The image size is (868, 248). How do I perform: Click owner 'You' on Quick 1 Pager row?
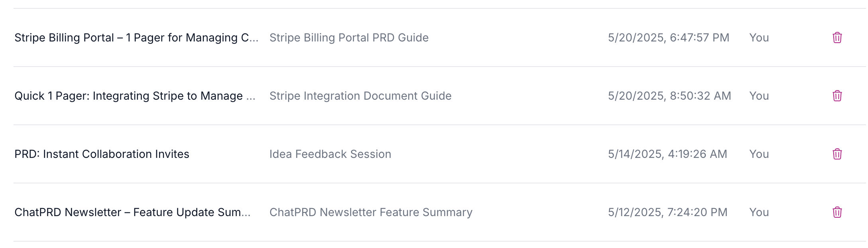tap(759, 96)
